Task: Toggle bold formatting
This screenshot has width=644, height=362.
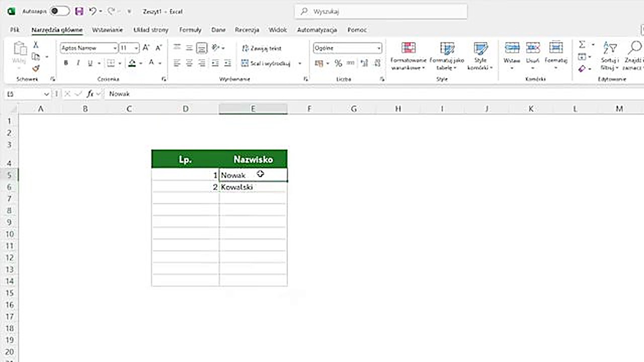Action: [66, 63]
